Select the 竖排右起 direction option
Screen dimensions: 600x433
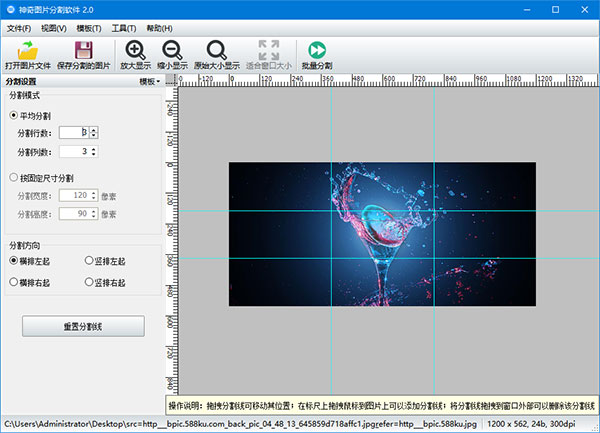coord(89,283)
